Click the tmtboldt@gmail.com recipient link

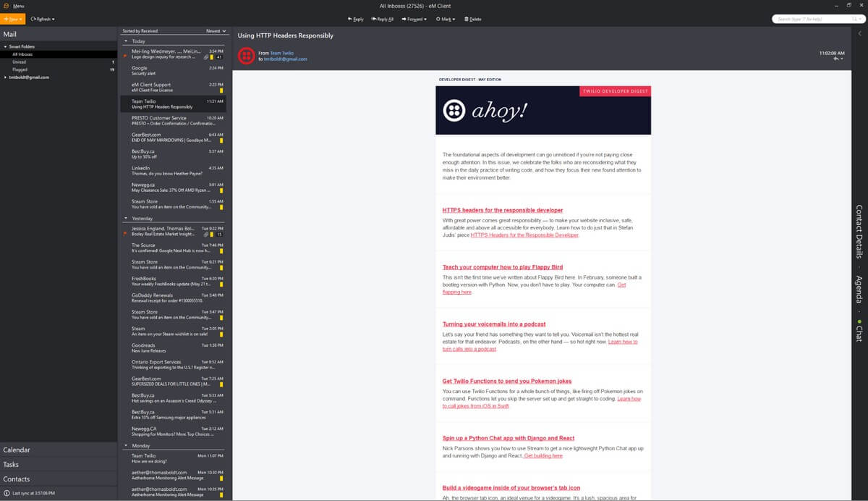tap(285, 59)
